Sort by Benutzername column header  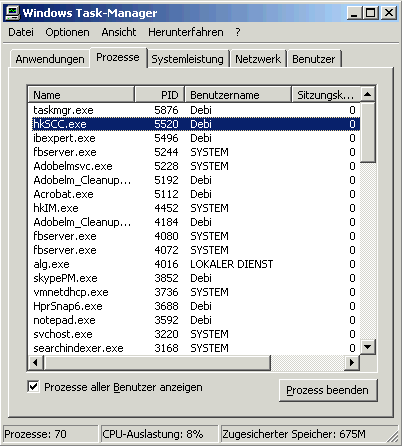pos(238,95)
